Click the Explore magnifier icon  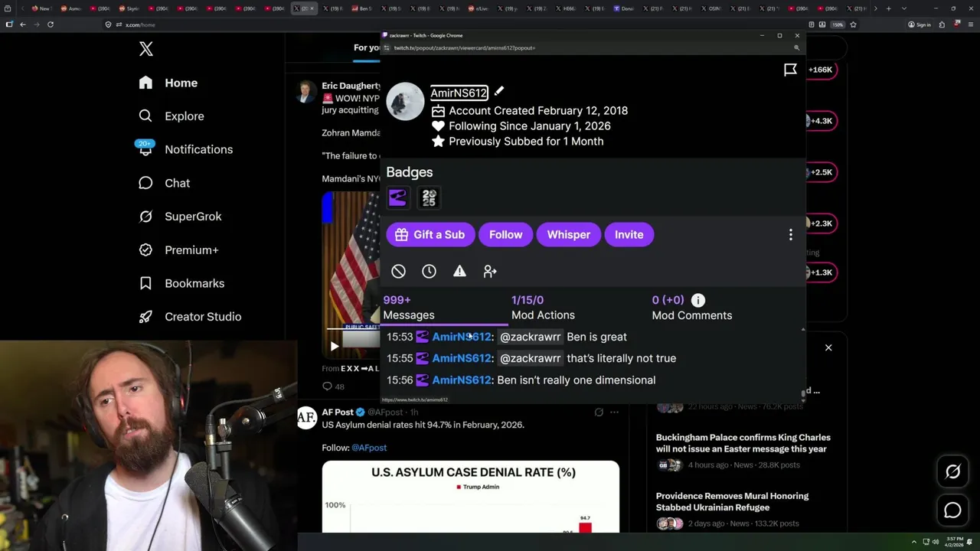click(145, 116)
